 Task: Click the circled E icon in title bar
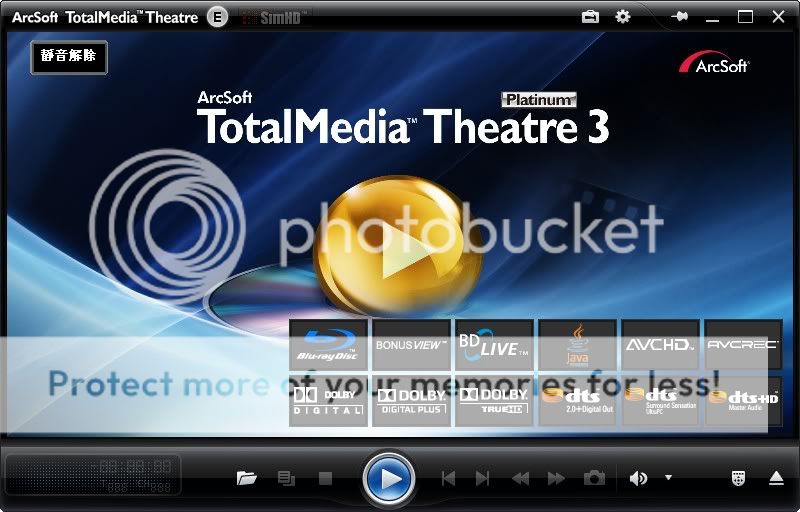[217, 17]
